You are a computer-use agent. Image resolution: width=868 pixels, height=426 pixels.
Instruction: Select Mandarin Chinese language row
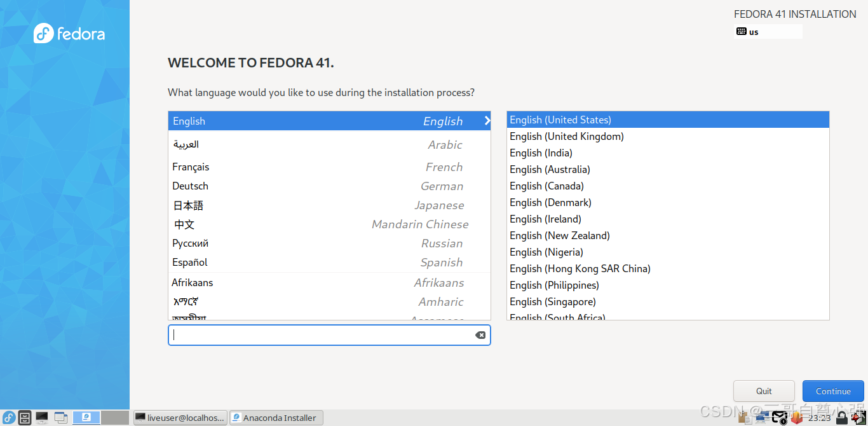click(x=329, y=224)
